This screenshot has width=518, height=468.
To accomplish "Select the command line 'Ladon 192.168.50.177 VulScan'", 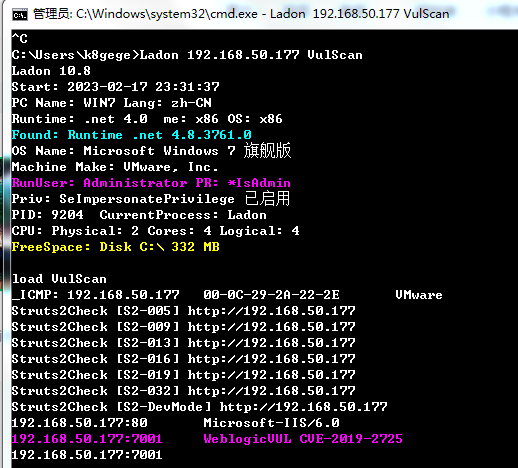I will [x=251, y=55].
